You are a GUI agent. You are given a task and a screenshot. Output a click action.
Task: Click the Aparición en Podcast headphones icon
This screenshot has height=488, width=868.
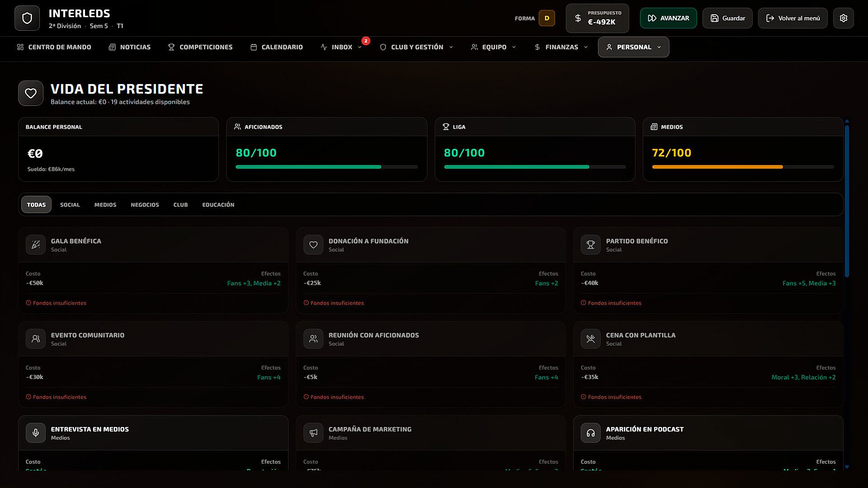(590, 433)
